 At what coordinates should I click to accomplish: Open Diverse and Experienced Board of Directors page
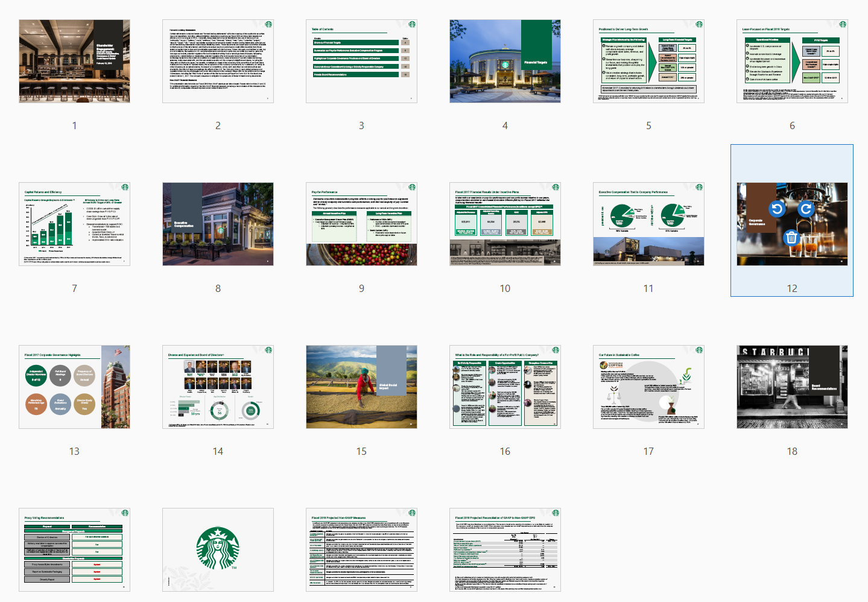pyautogui.click(x=218, y=387)
